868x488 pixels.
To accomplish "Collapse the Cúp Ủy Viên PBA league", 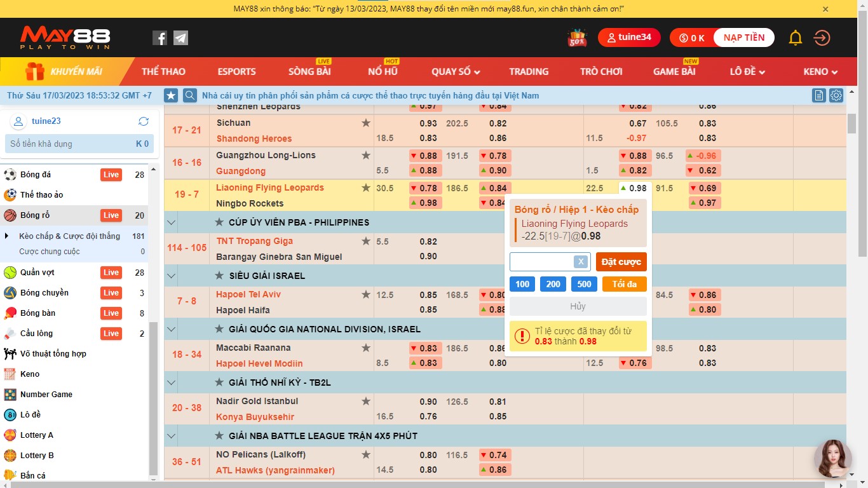I will [x=170, y=222].
